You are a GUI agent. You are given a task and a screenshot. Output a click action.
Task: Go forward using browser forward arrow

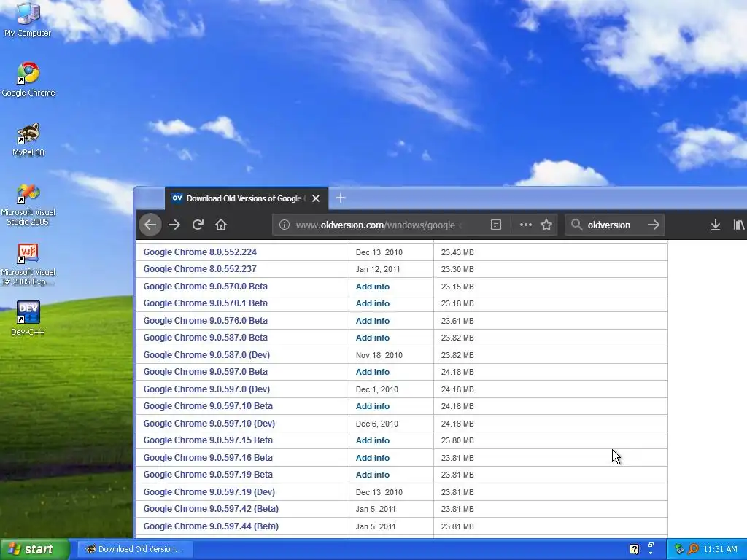click(174, 225)
